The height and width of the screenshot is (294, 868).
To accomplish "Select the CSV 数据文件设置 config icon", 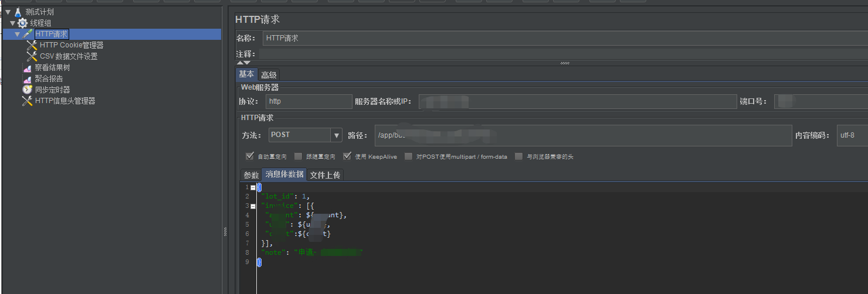I will [x=32, y=56].
